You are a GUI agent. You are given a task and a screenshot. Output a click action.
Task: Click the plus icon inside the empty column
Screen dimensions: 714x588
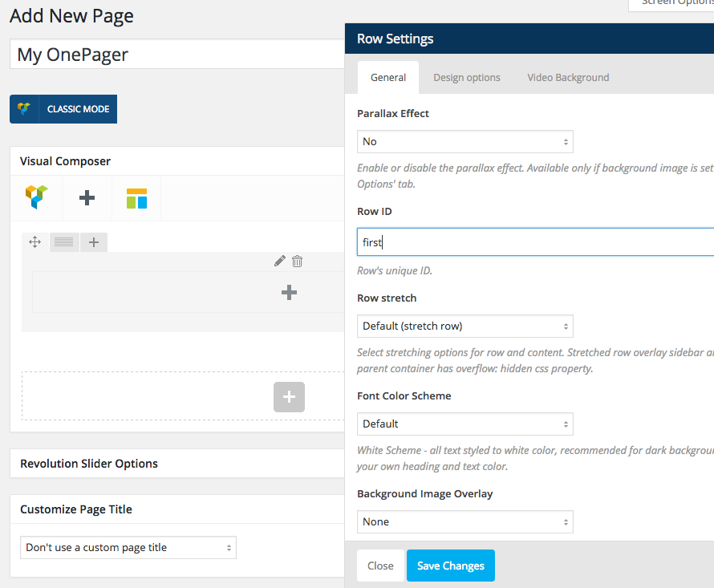tap(290, 293)
